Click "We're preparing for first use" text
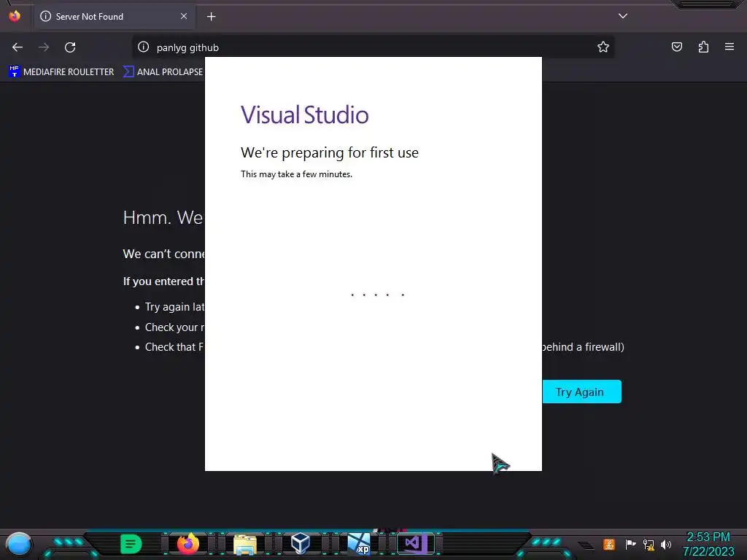 coord(330,153)
